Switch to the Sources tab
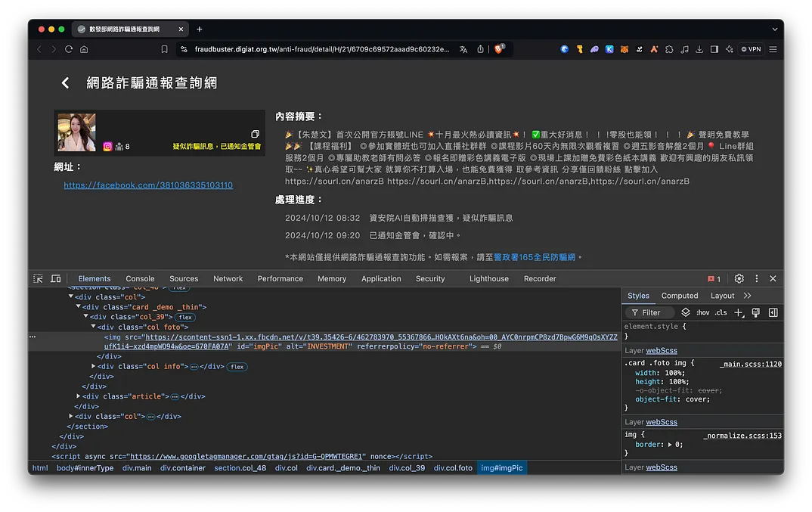The width and height of the screenshot is (812, 512). tap(184, 279)
